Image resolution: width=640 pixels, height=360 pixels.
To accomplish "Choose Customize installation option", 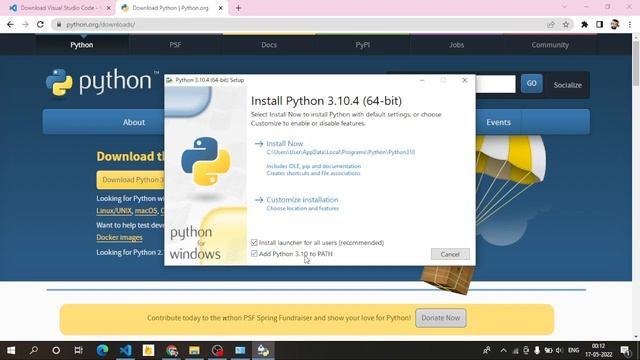I will click(302, 200).
